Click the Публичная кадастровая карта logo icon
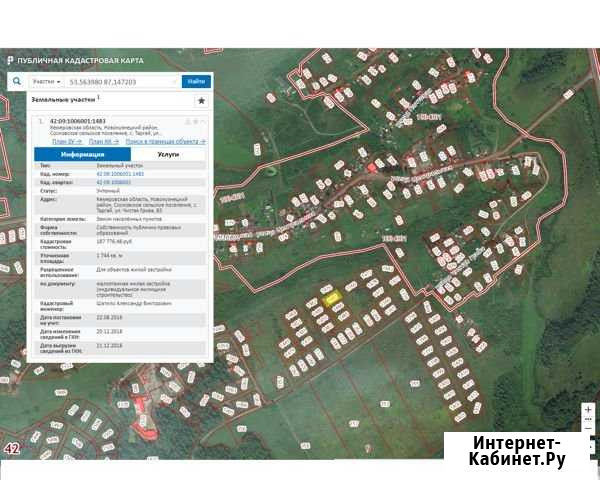 10,60
